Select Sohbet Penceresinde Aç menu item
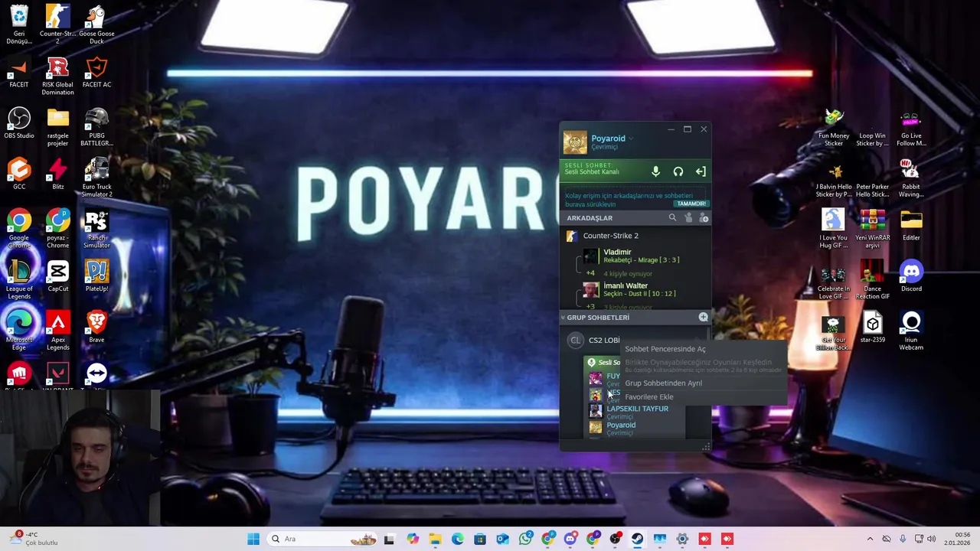This screenshot has width=980, height=551. 665,349
